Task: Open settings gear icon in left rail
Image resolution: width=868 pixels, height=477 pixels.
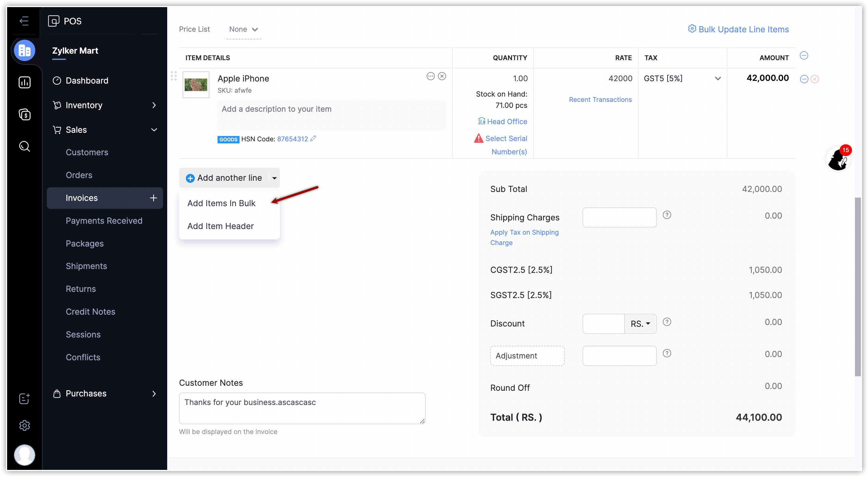Action: [x=25, y=425]
